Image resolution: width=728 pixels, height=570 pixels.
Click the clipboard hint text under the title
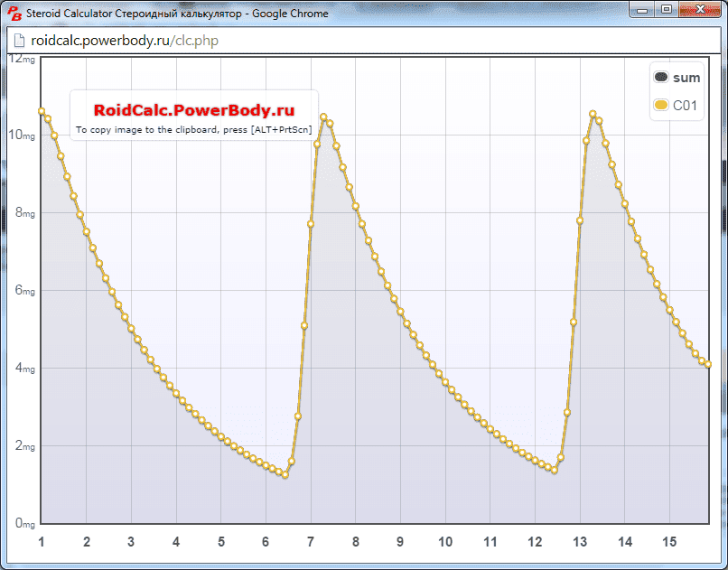194,130
